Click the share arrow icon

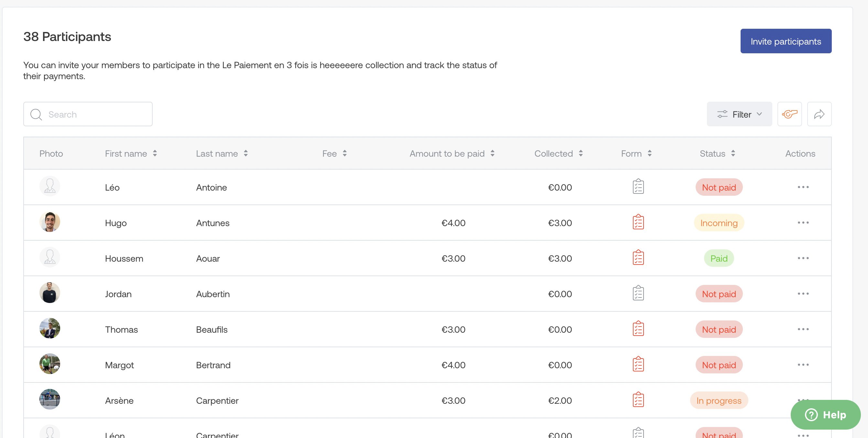click(819, 114)
